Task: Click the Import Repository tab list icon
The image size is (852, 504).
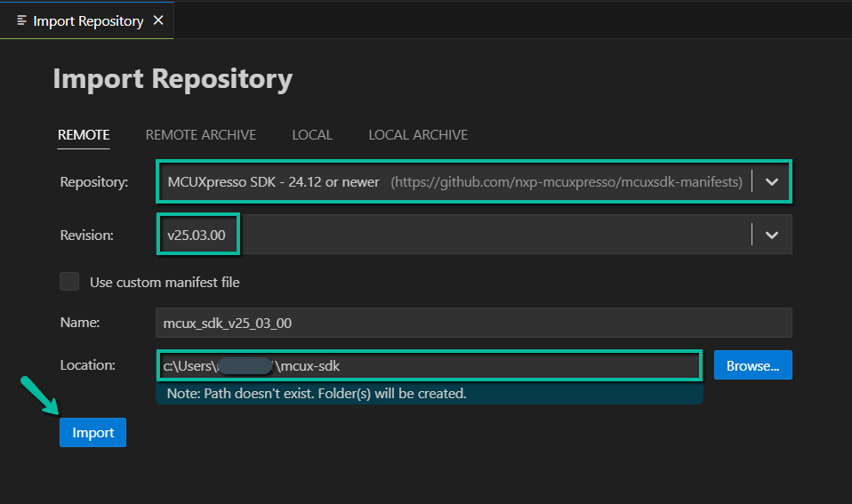Action: click(x=21, y=20)
